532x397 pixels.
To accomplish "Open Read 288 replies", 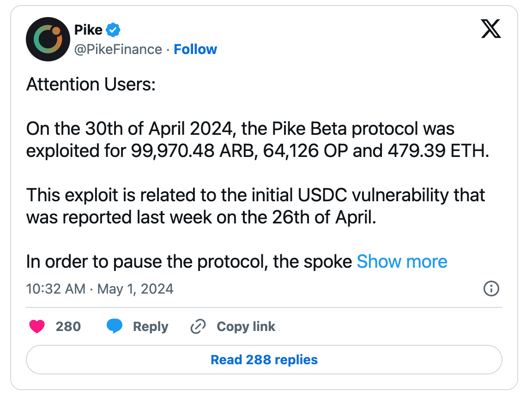I will click(264, 360).
